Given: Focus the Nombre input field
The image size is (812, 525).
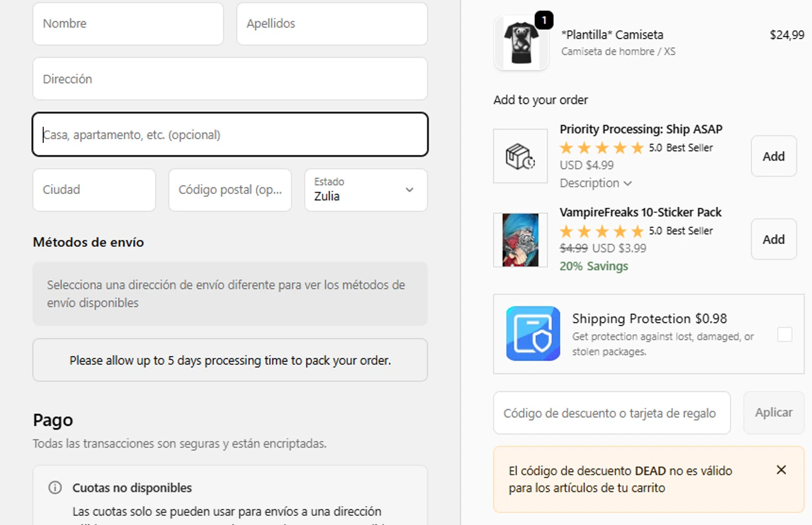Looking at the screenshot, I should click(128, 24).
